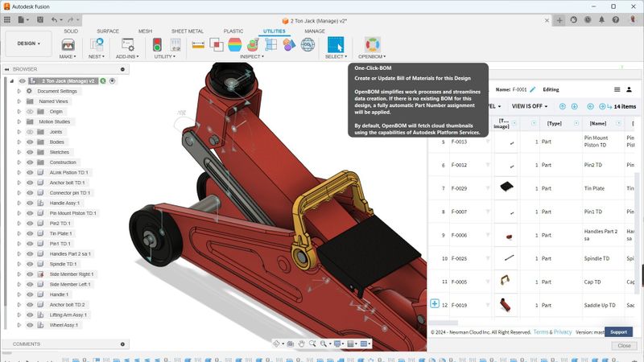This screenshot has width=644, height=362.
Task: Click the Nest tool icon
Action: pyautogui.click(x=97, y=45)
